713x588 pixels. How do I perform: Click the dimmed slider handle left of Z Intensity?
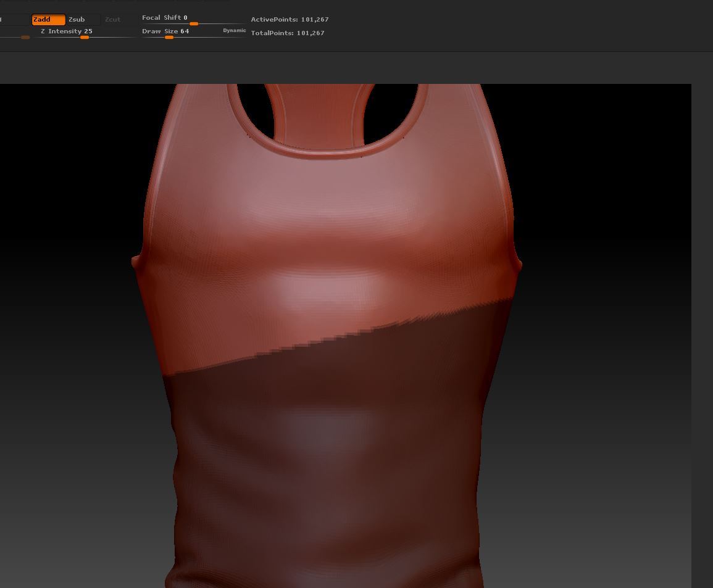click(25, 38)
